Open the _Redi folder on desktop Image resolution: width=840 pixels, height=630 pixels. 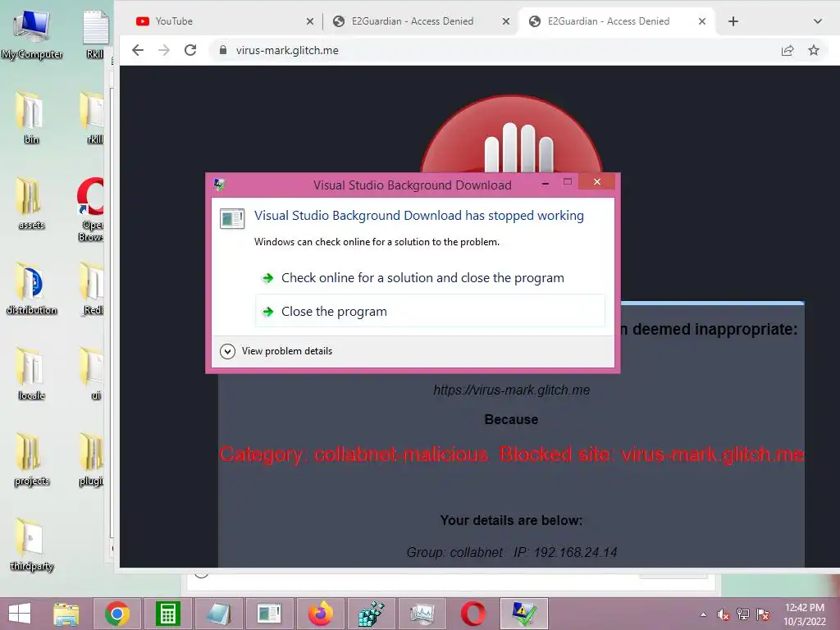point(92,289)
